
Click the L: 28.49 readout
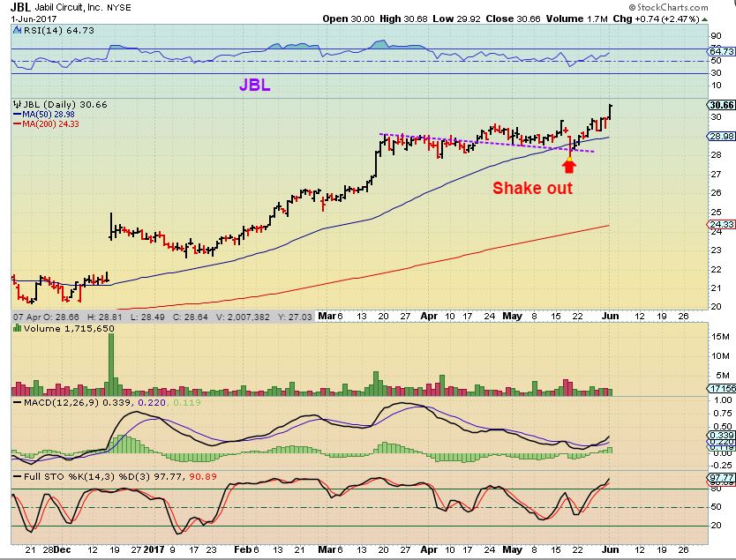click(147, 317)
